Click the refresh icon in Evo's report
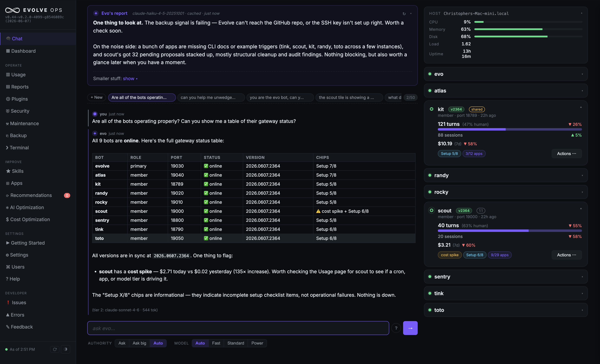 404,14
